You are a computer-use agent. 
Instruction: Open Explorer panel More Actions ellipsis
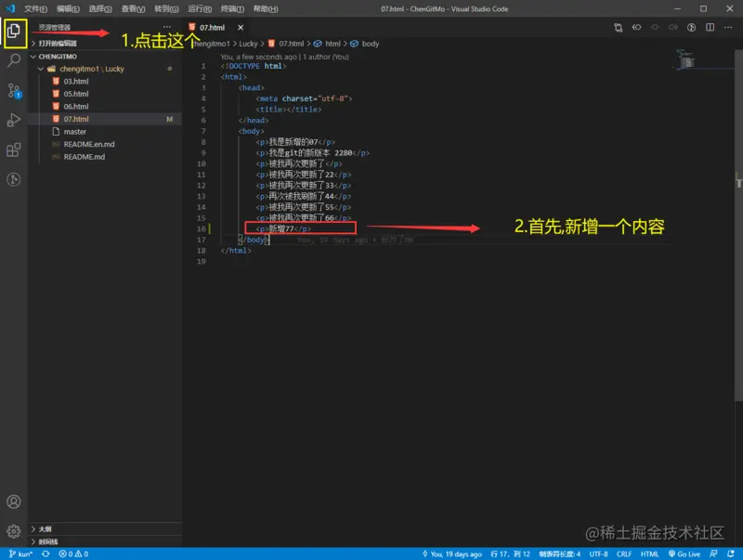(x=167, y=27)
